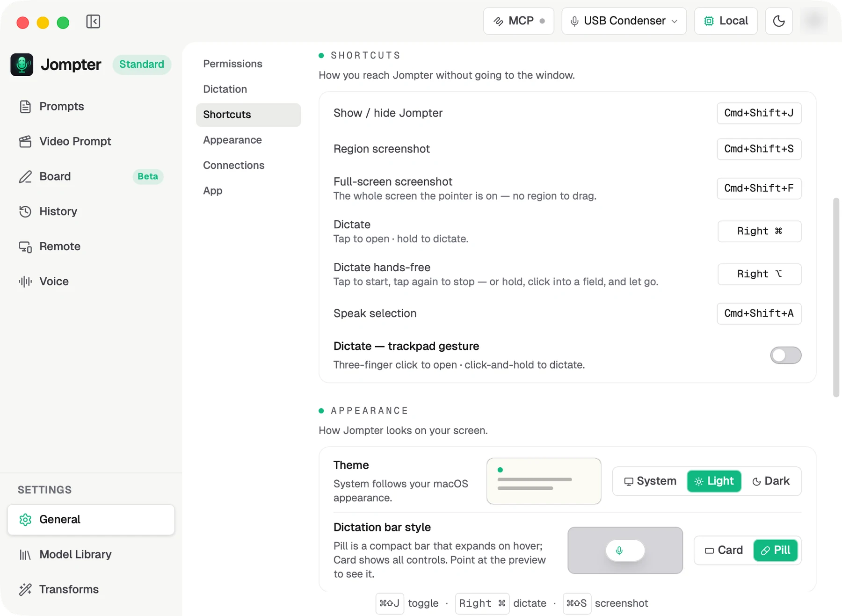Image resolution: width=842 pixels, height=616 pixels.
Task: Click the Local chip icon button
Action: 726,21
